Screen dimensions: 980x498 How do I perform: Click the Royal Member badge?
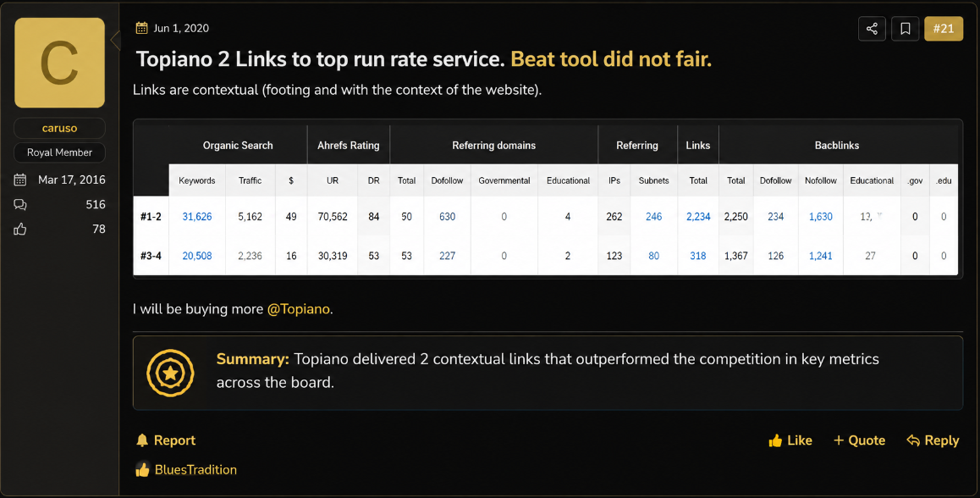click(59, 152)
